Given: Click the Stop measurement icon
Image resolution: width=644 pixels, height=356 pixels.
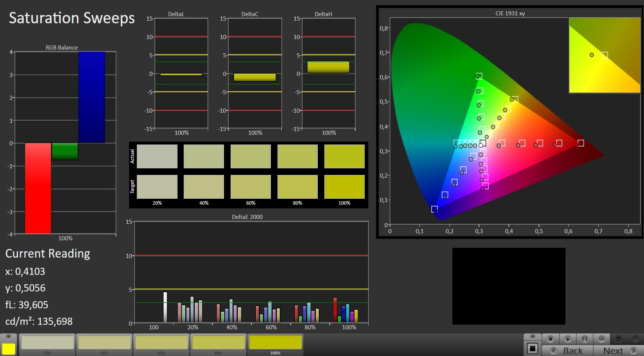Looking at the screenshot, I should pos(550,339).
